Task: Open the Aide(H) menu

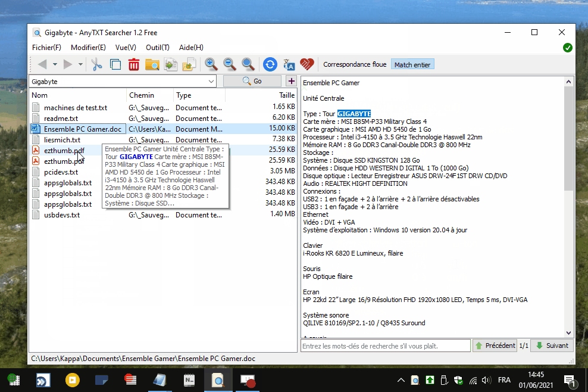Action: (191, 48)
